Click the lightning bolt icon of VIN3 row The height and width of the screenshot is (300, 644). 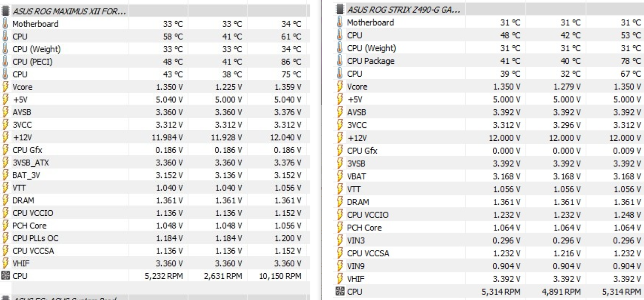(x=340, y=240)
